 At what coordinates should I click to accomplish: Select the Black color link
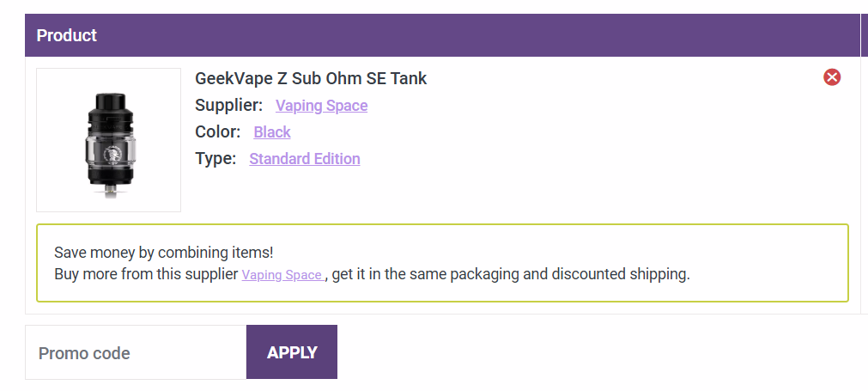click(272, 132)
